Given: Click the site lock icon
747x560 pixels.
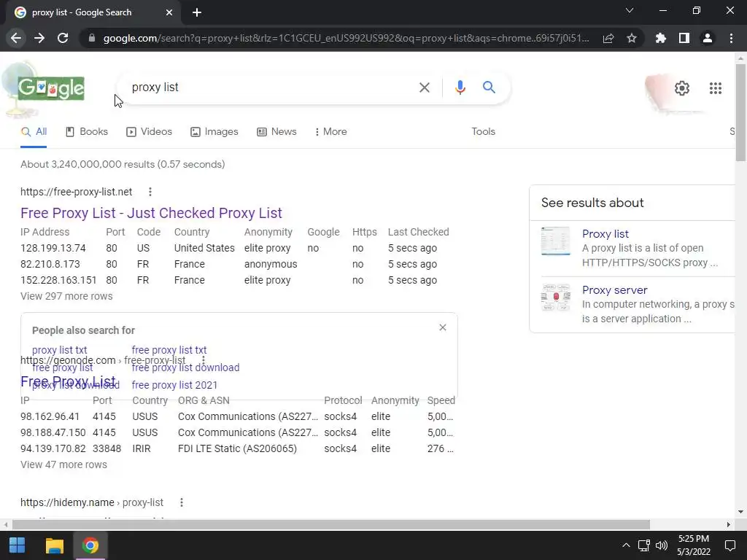Looking at the screenshot, I should click(x=92, y=38).
